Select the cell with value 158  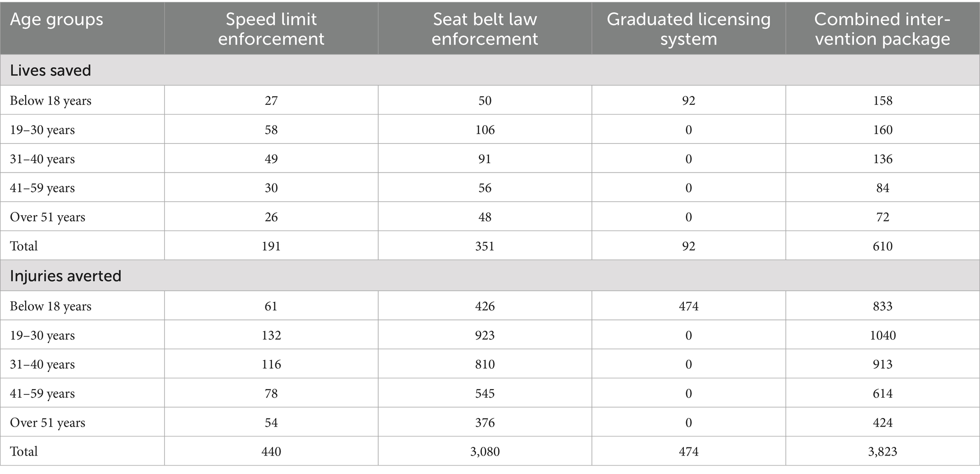(x=882, y=100)
